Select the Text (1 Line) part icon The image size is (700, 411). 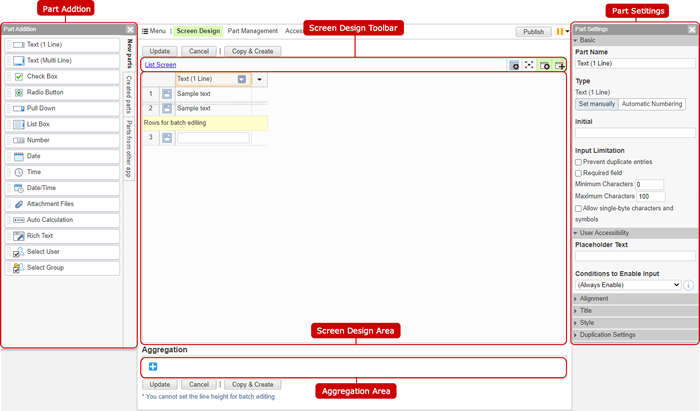(x=19, y=45)
